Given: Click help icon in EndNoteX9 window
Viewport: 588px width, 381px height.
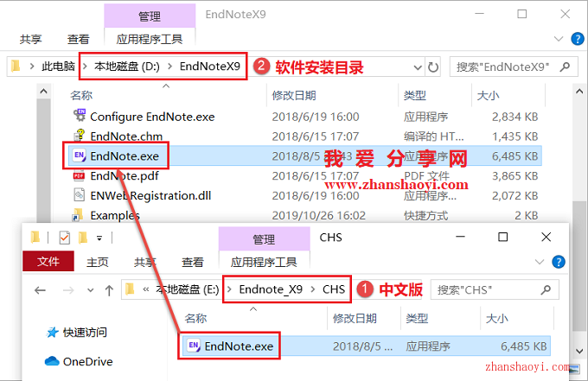Looking at the screenshot, I should (x=578, y=39).
